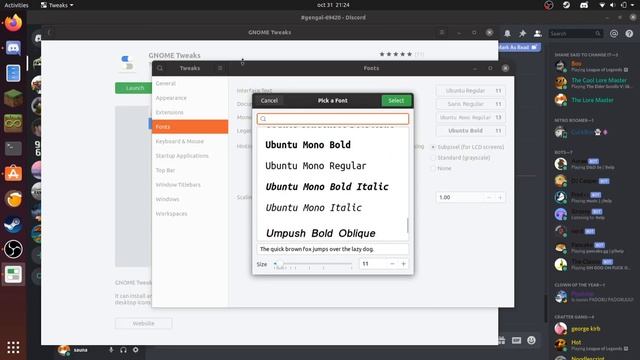Decrease font size with minus button

[x=392, y=264]
